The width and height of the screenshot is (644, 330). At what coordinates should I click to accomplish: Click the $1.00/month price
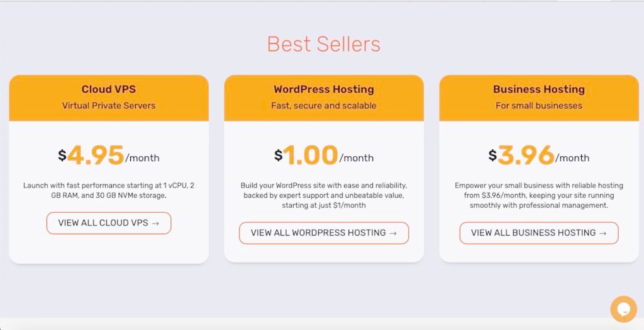(x=324, y=156)
